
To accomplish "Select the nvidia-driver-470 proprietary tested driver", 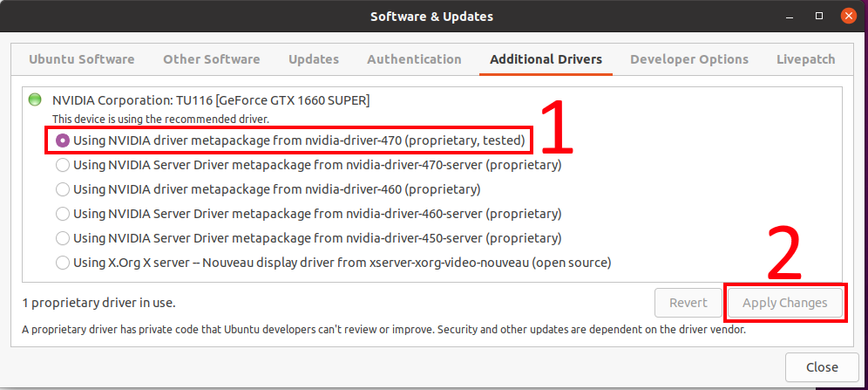I will tap(63, 140).
